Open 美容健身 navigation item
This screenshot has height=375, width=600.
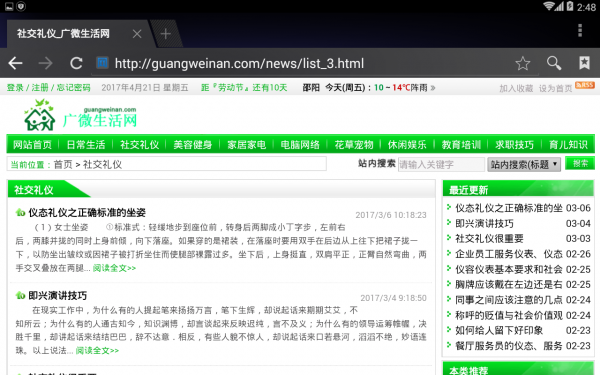[x=193, y=145]
